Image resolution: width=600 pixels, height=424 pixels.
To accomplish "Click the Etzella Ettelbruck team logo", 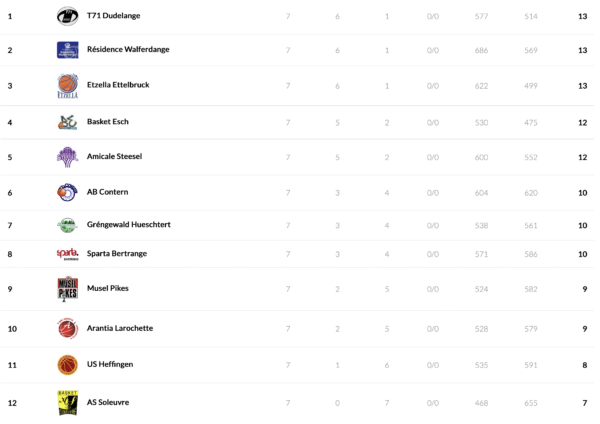I will coord(67,86).
